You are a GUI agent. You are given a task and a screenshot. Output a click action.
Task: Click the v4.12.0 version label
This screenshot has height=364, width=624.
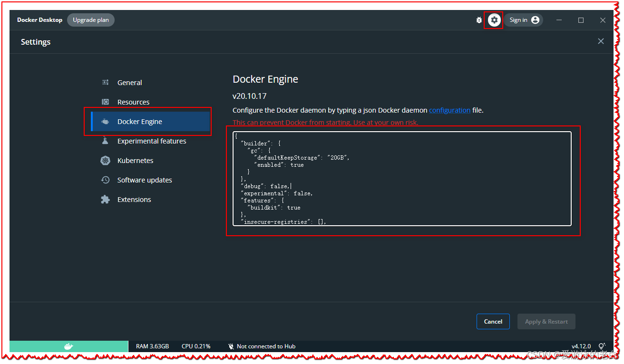coord(581,346)
